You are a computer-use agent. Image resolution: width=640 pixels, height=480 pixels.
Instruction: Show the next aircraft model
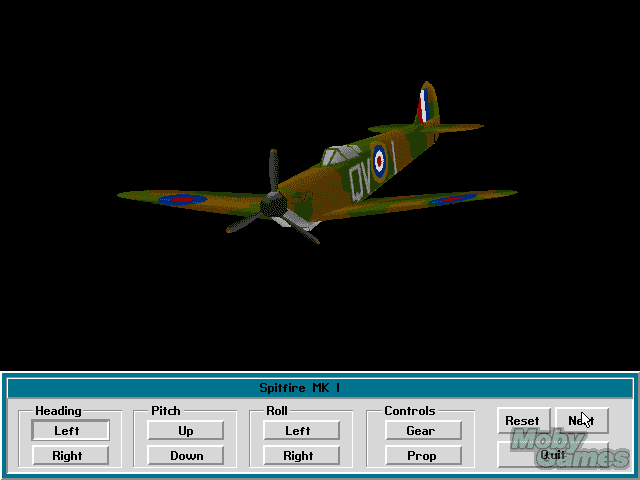tap(582, 420)
